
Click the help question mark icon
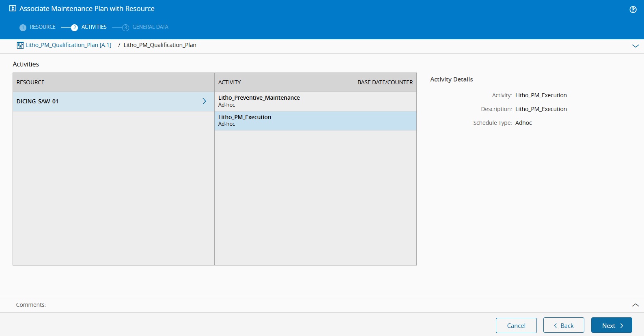point(633,9)
